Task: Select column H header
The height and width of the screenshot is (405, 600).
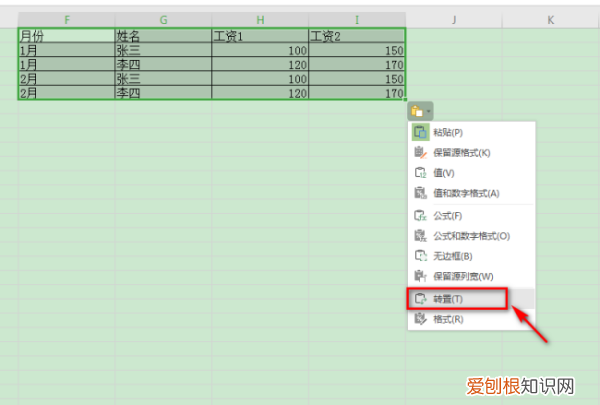Action: pos(260,20)
